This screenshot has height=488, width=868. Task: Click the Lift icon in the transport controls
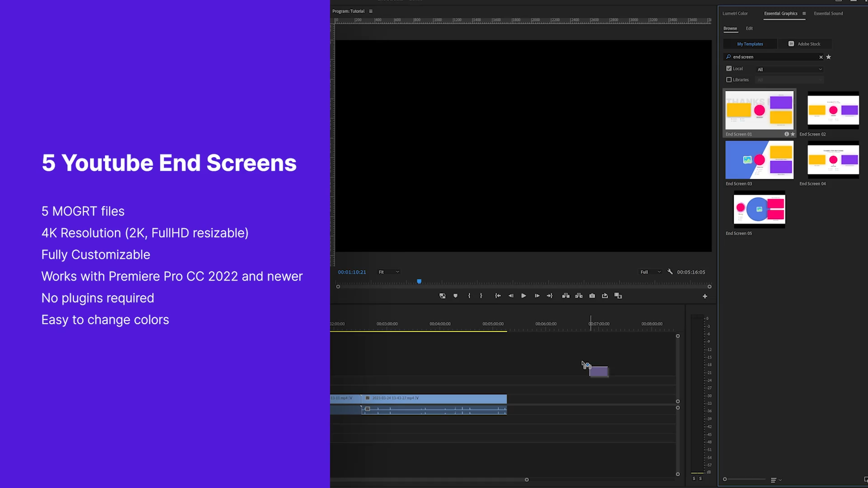pos(566,296)
